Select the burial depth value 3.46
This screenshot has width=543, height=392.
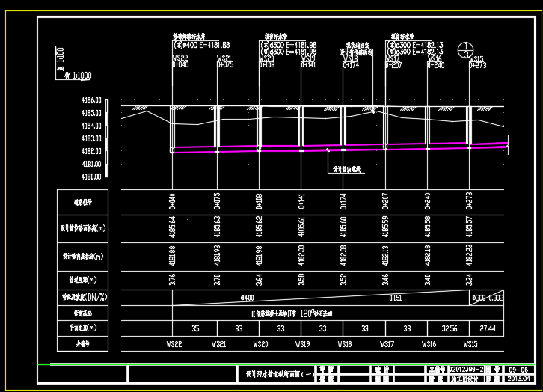(x=385, y=280)
